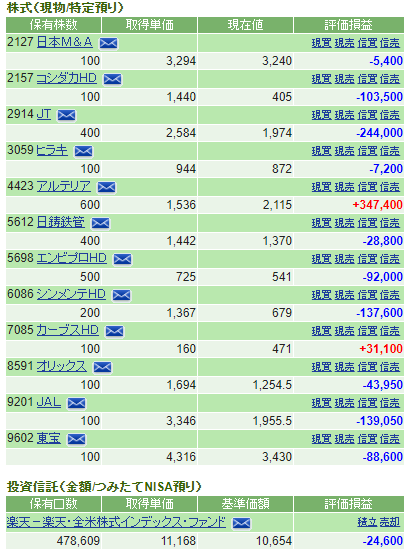Open the アルテリア stock link

pyautogui.click(x=64, y=186)
